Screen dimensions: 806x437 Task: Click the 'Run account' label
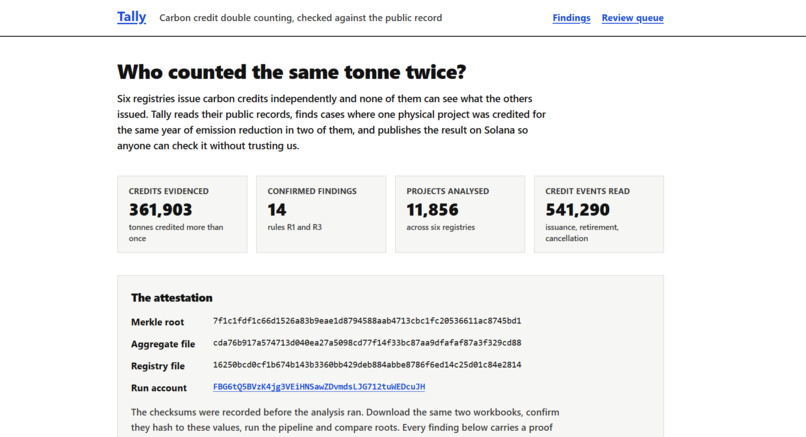pyautogui.click(x=159, y=388)
